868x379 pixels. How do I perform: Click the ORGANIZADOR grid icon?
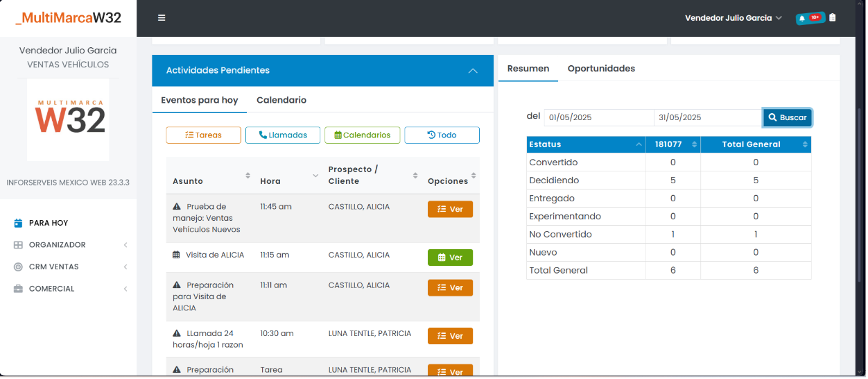coord(18,245)
